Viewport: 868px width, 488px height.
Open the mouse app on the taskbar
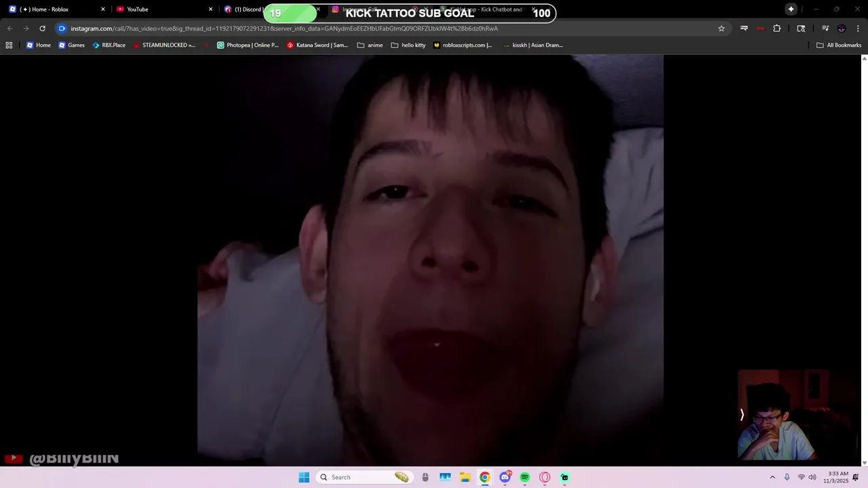425,477
